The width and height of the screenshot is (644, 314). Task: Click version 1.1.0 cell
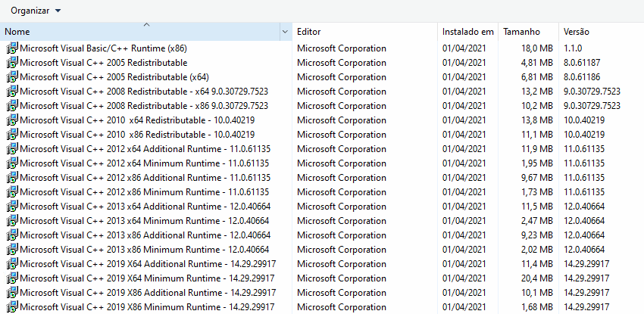click(573, 48)
